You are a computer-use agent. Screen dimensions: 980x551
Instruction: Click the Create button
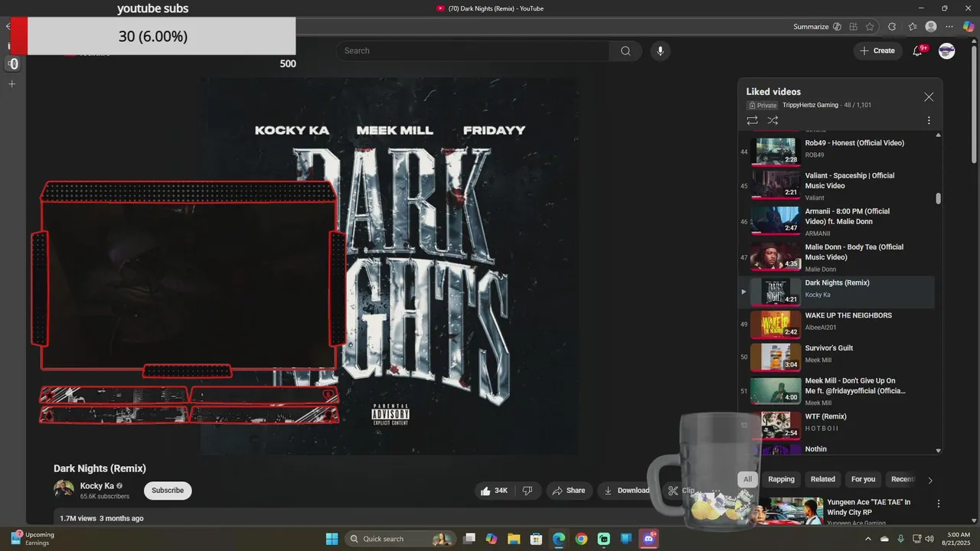pyautogui.click(x=877, y=51)
